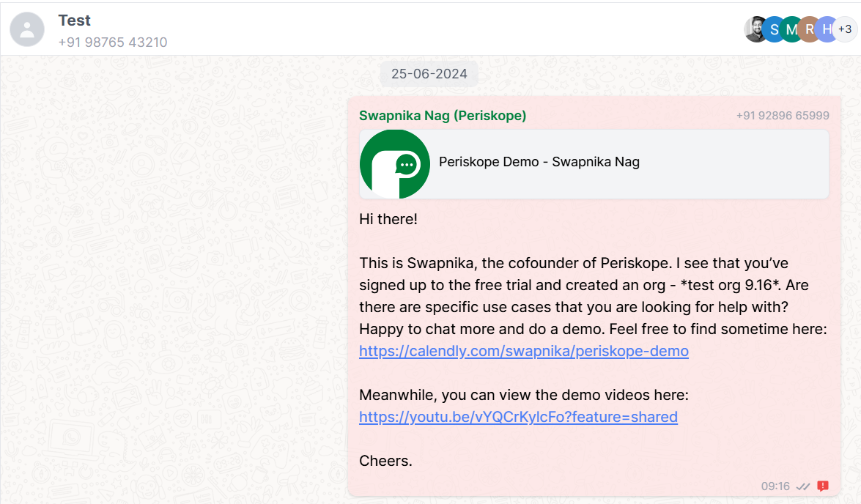Click the contact number +91 98765 43210

coord(113,42)
